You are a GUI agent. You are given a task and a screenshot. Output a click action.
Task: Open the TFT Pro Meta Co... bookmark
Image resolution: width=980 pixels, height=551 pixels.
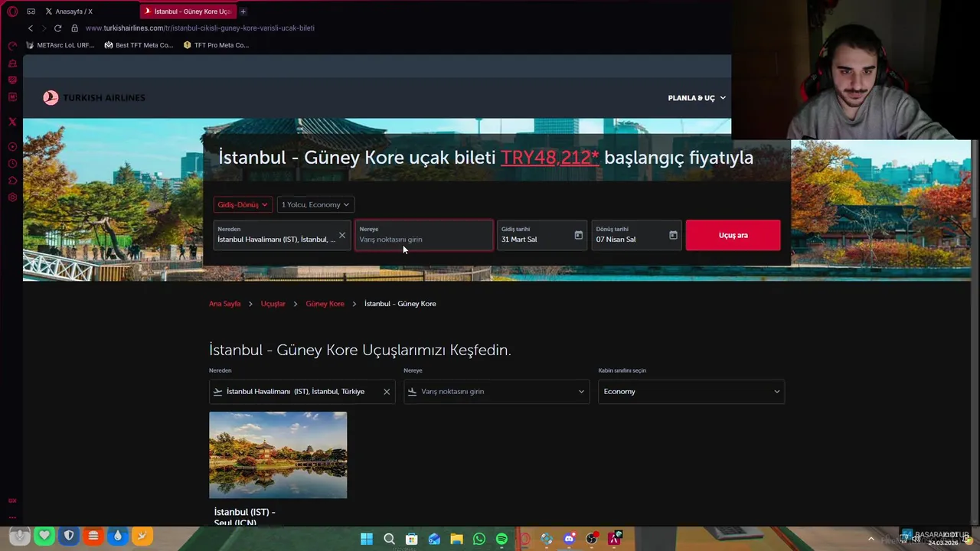pos(217,45)
